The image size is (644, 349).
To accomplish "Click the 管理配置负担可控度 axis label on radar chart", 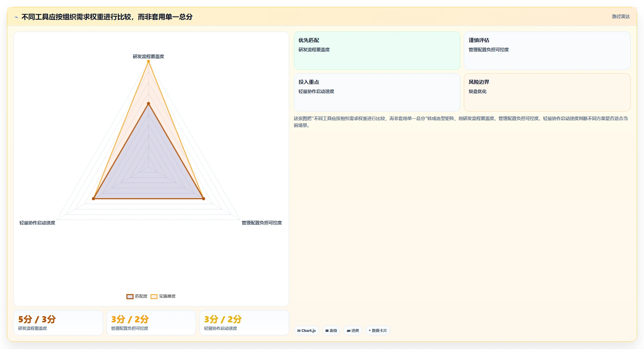I will 262,223.
